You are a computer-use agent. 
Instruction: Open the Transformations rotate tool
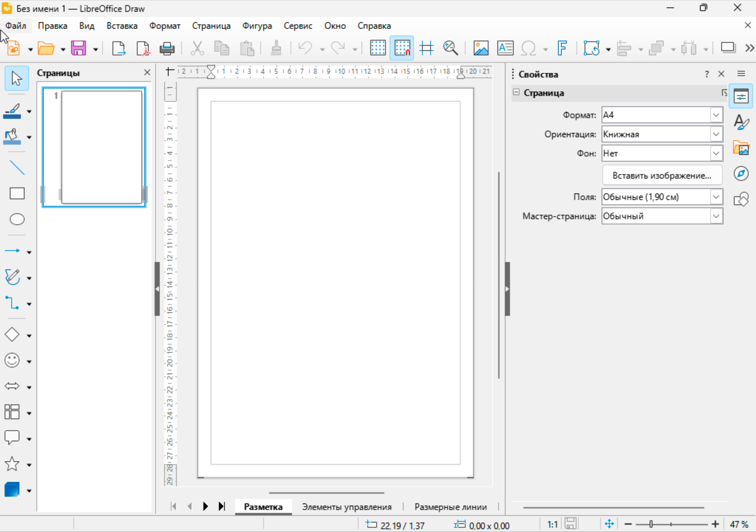pos(591,48)
